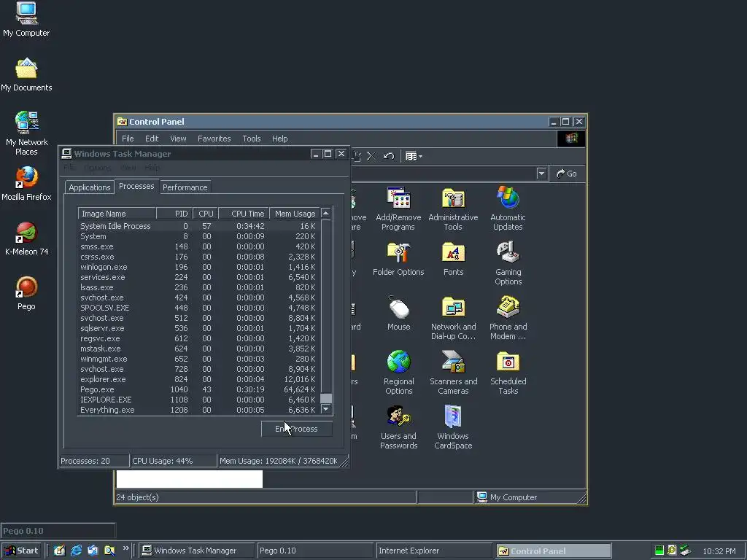This screenshot has height=560, width=747.
Task: Open Folder Options in Control Panel
Action: tap(398, 260)
